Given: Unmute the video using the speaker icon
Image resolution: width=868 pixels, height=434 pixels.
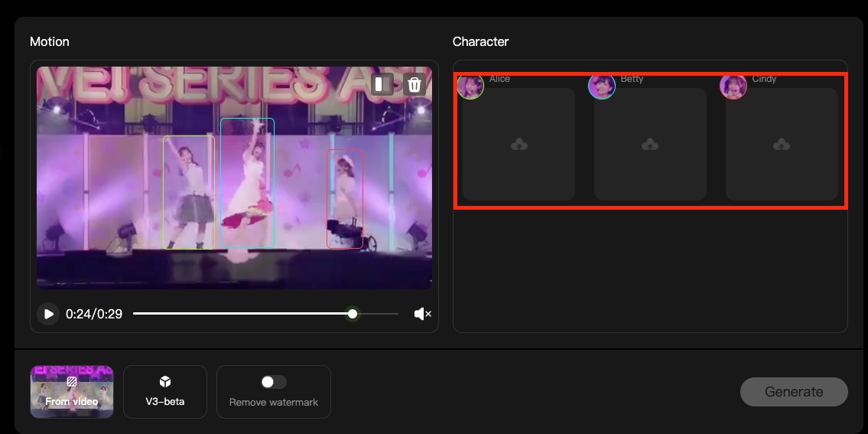Looking at the screenshot, I should [x=422, y=314].
